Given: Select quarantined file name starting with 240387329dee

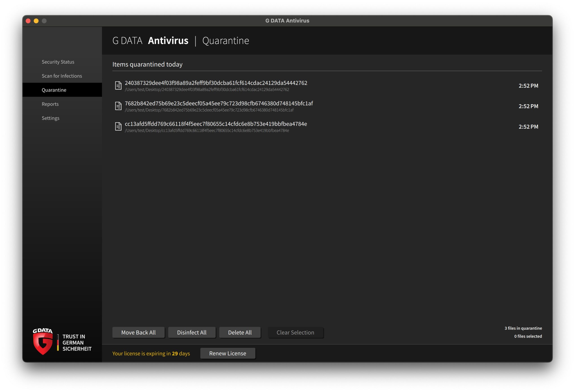Looking at the screenshot, I should (216, 83).
